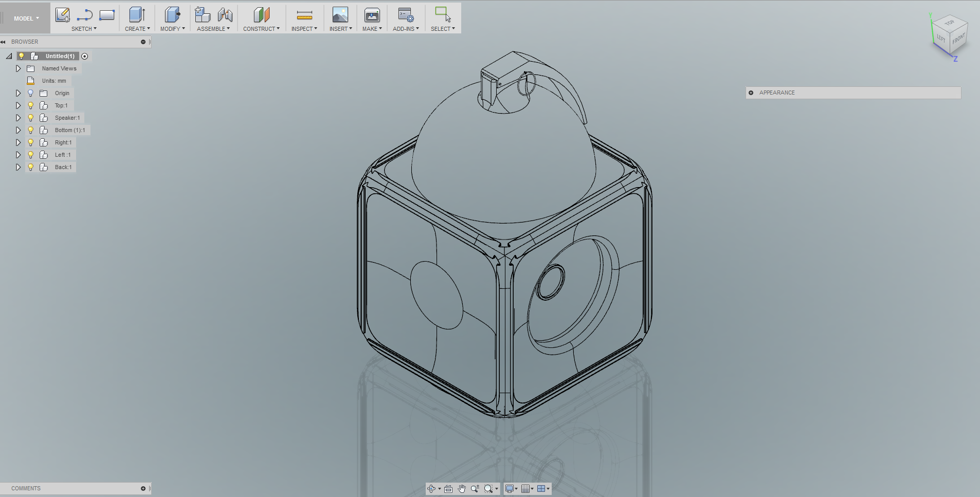Screen dimensions: 980x497
Task: Open the SKETCH menu
Action: [84, 29]
